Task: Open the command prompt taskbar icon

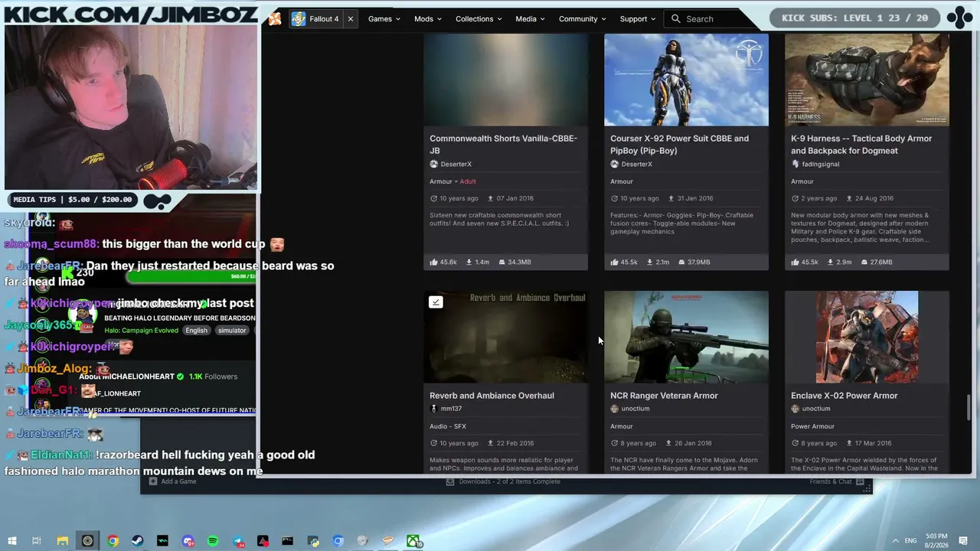Action: click(287, 541)
